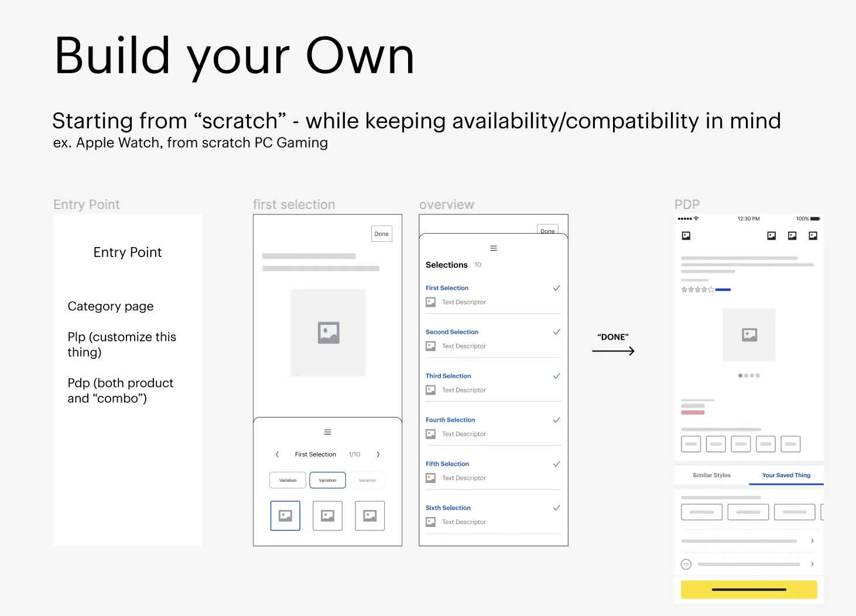Click image icon beside Sixth Selection descriptor
Viewport: 856px width, 616px height.
(431, 522)
